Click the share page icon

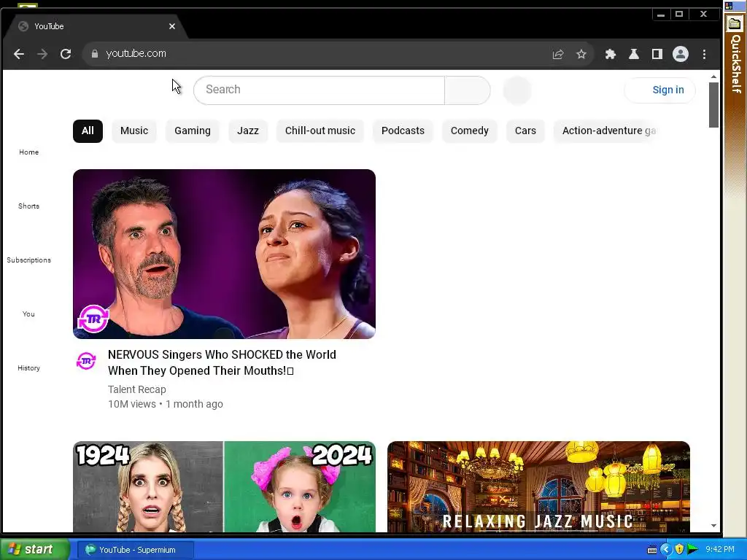[x=558, y=54]
